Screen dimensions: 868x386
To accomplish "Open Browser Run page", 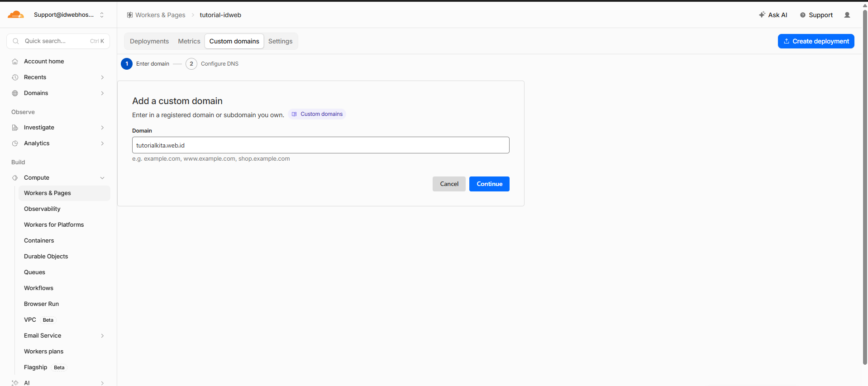I will (41, 304).
